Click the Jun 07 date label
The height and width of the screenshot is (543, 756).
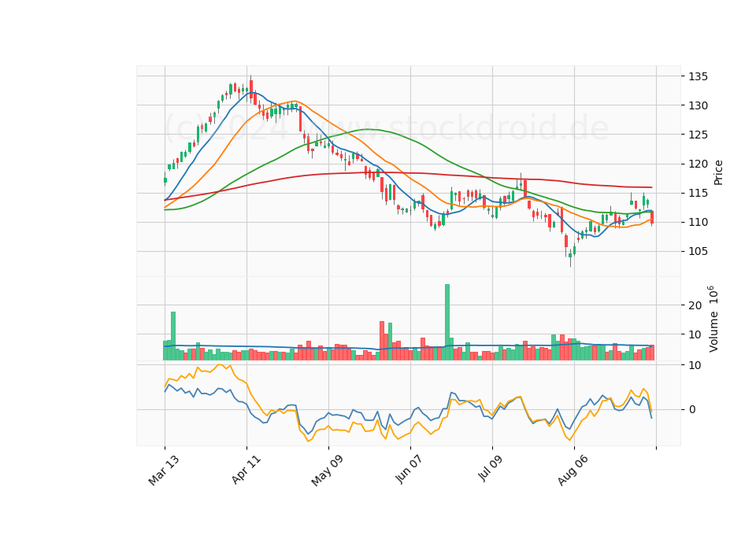pos(409,470)
